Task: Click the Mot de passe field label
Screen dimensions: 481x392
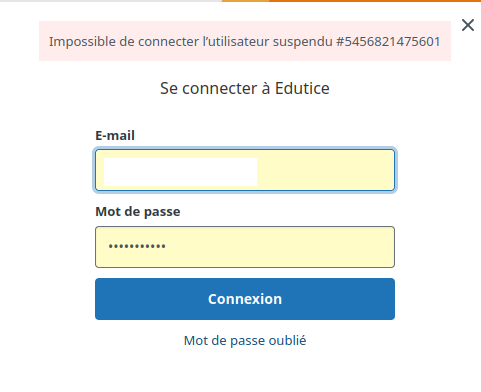Action: coord(138,212)
